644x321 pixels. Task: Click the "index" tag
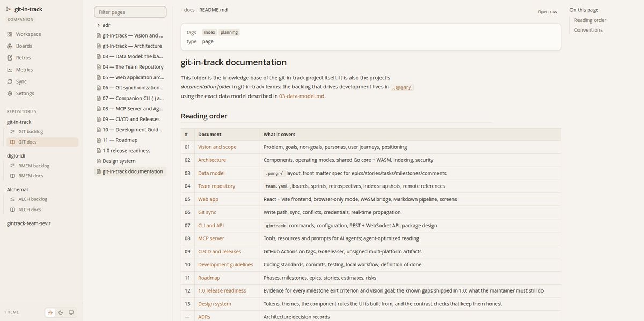click(x=210, y=32)
